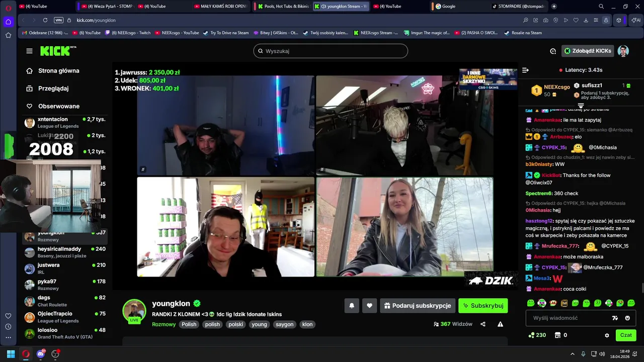Open the rewind icon beside Zdobądź KICKs
The image size is (644, 362).
pos(553,51)
